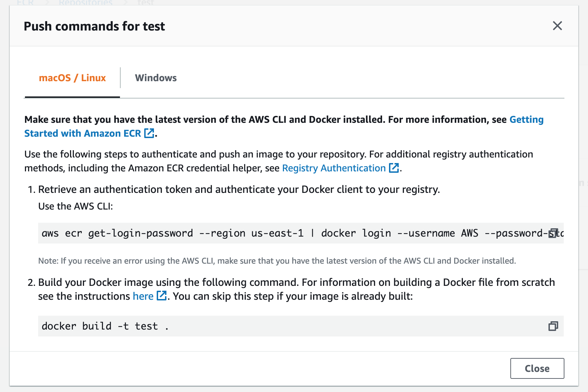588x392 pixels.
Task: Copy the aws ecr get-login-password command
Action: (x=553, y=233)
